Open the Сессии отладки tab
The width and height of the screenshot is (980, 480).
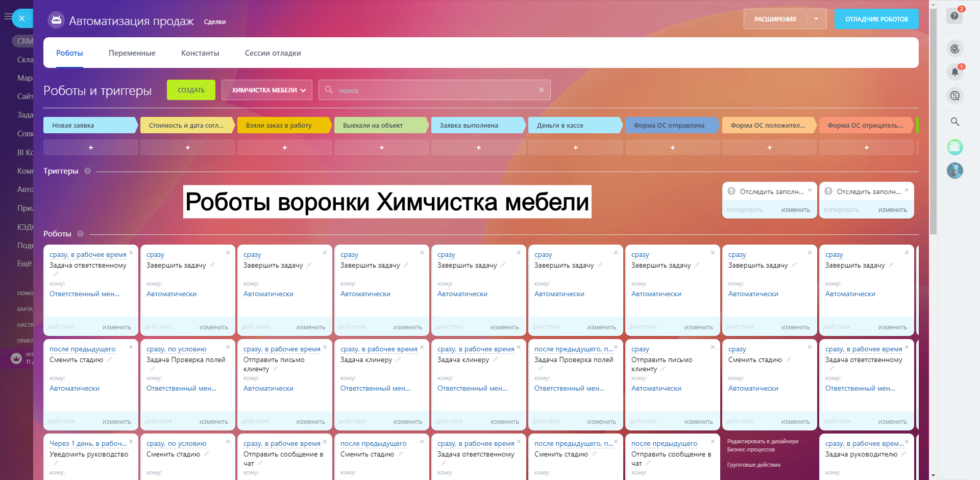273,53
